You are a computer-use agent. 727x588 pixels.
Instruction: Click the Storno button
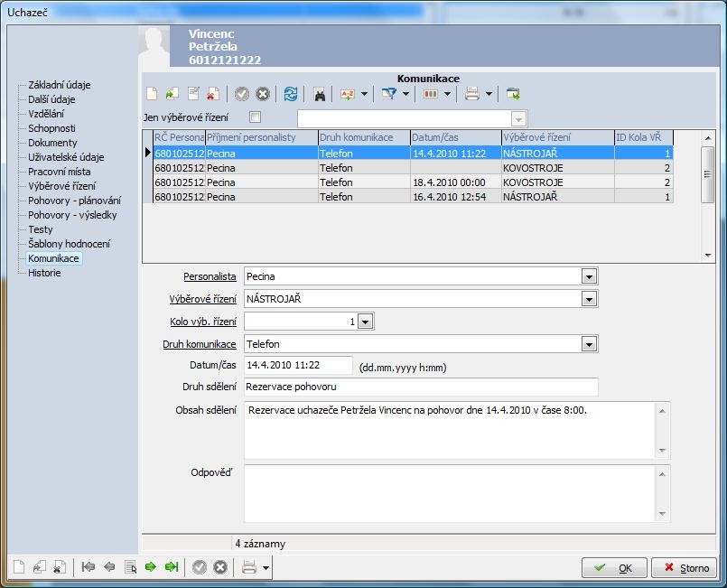(685, 568)
